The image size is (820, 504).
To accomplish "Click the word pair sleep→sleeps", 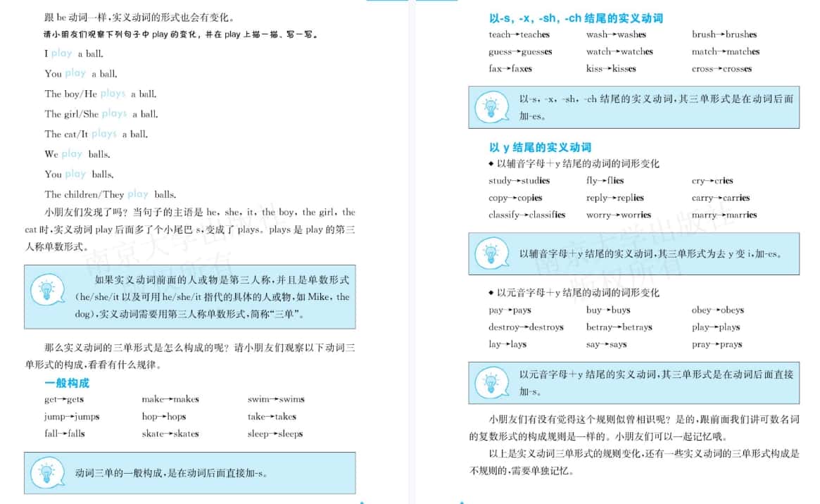I will (275, 434).
